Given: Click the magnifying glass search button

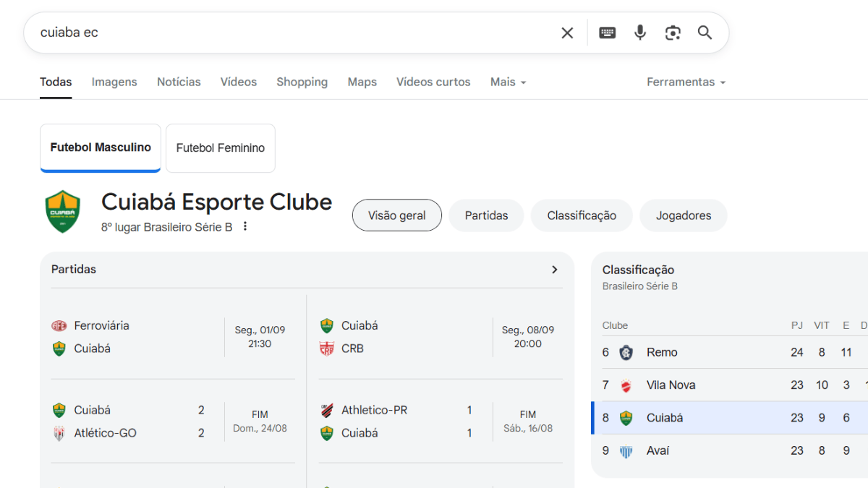Looking at the screenshot, I should [x=705, y=33].
